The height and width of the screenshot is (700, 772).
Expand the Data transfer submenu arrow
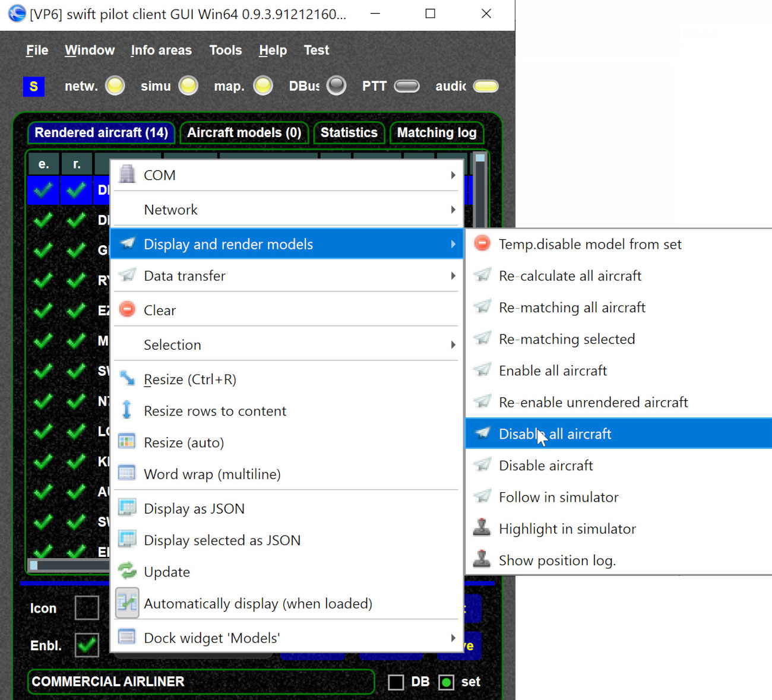(453, 275)
